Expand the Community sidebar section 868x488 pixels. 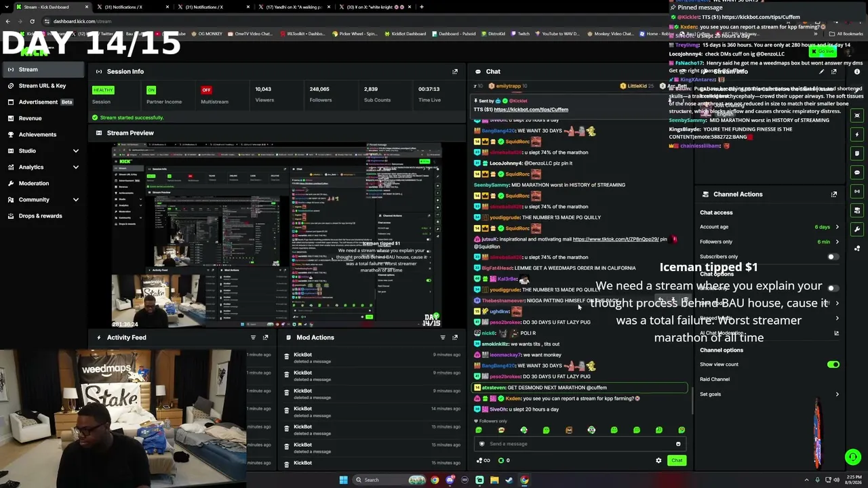[76, 200]
